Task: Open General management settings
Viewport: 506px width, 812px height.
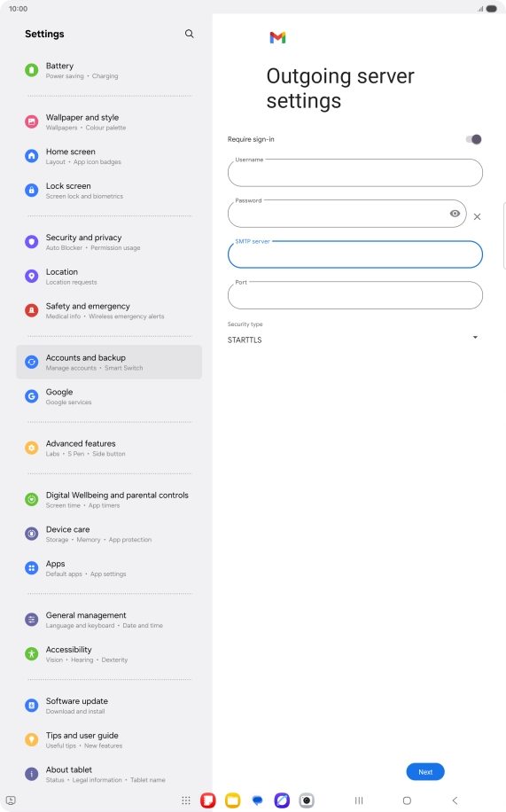Action: click(109, 620)
